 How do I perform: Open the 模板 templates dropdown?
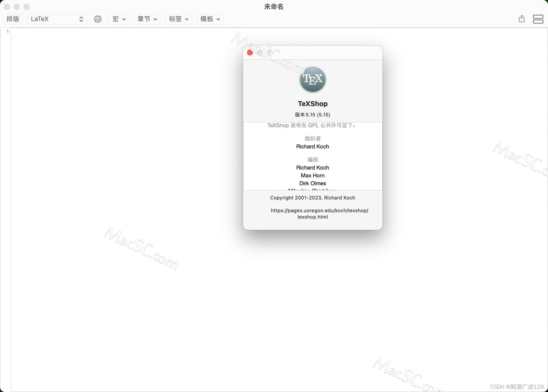pyautogui.click(x=210, y=19)
